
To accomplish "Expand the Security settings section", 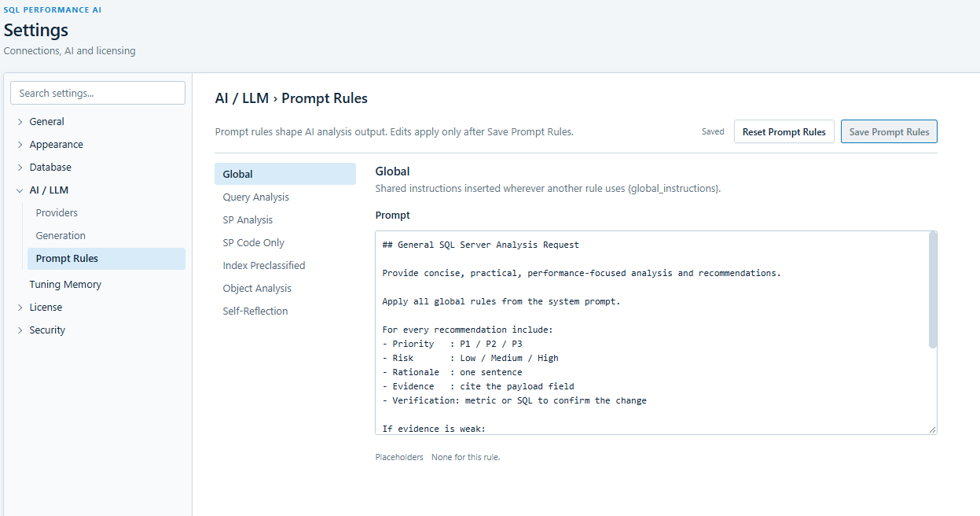I will click(x=20, y=330).
